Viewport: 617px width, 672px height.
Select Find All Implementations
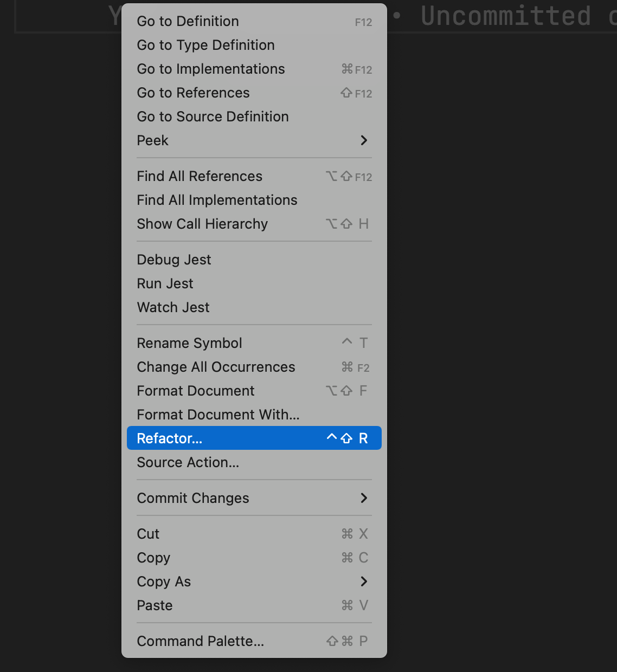[x=217, y=200]
